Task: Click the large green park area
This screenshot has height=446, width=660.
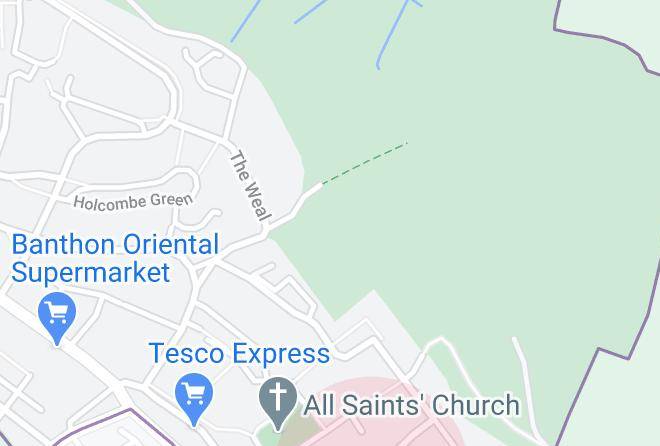Action: click(x=463, y=189)
